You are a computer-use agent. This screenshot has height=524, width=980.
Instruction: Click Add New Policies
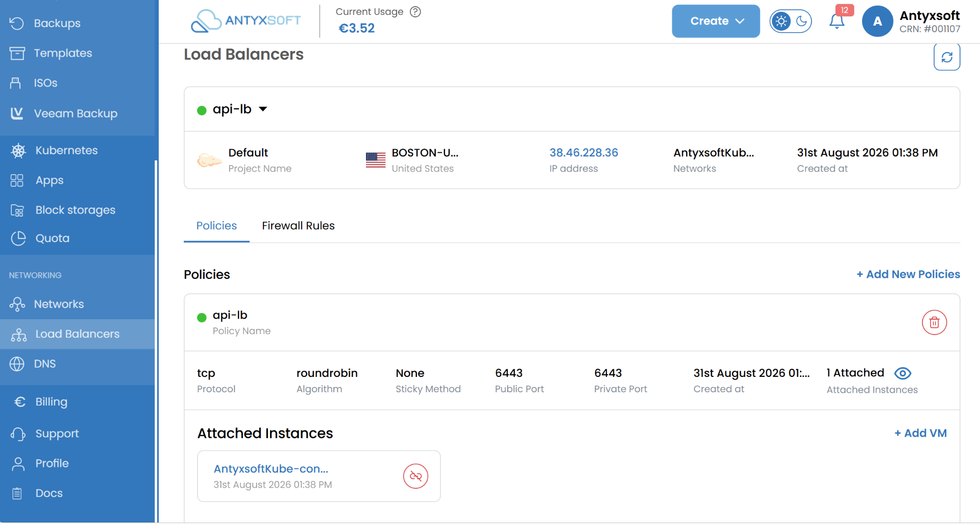pos(908,274)
